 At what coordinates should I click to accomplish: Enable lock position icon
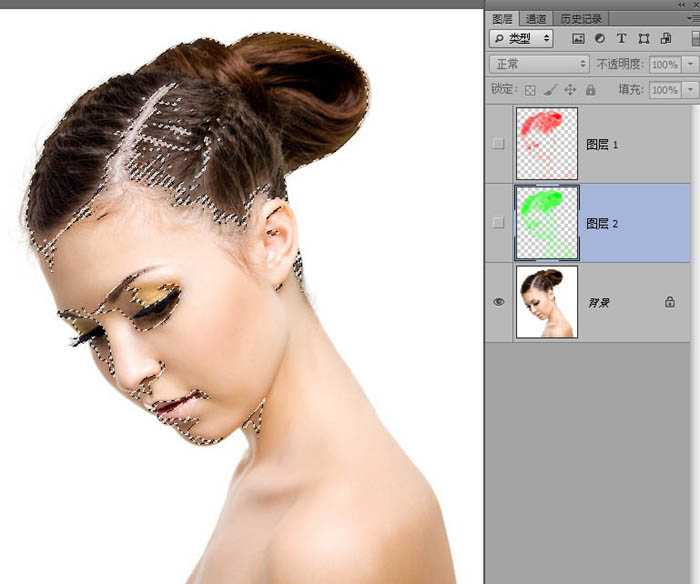pos(570,90)
